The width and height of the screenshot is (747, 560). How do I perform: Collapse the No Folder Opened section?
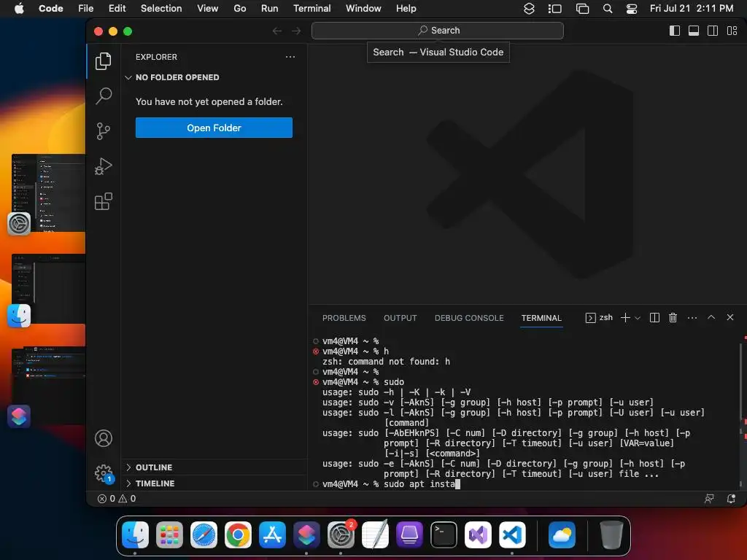tap(214, 77)
